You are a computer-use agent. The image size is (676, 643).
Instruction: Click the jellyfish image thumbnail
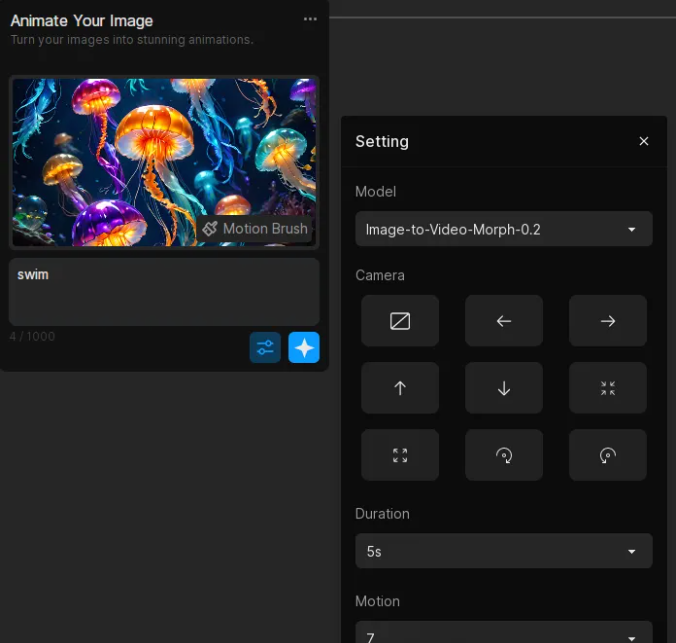pos(164,162)
